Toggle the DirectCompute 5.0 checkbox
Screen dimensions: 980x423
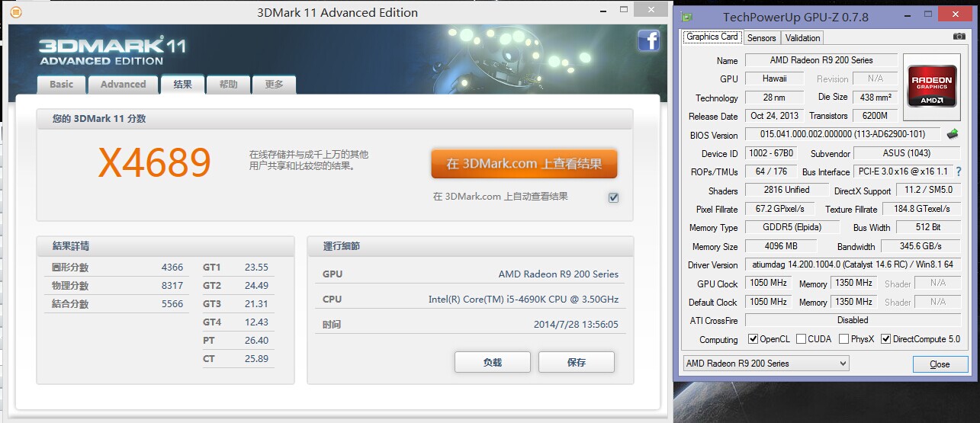[885, 339]
